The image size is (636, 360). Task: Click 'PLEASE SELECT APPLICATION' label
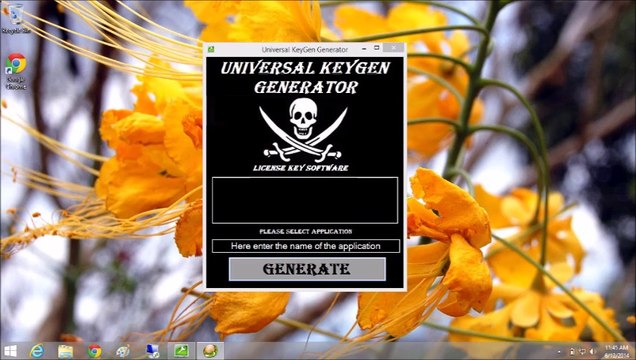(x=306, y=231)
